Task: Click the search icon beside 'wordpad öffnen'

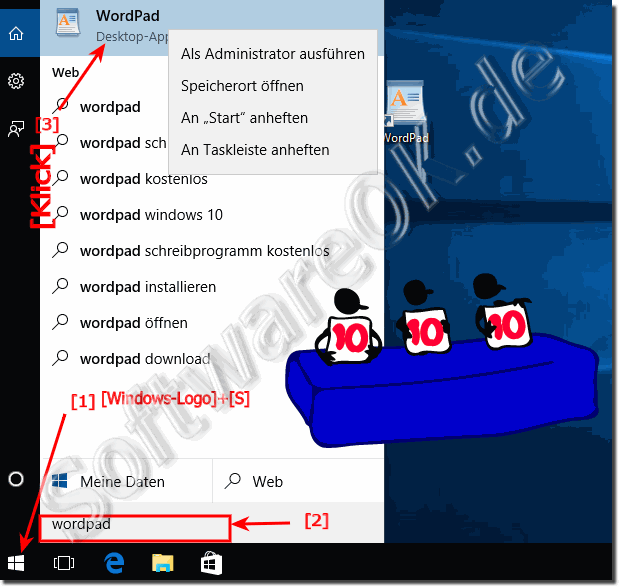Action: [x=60, y=322]
